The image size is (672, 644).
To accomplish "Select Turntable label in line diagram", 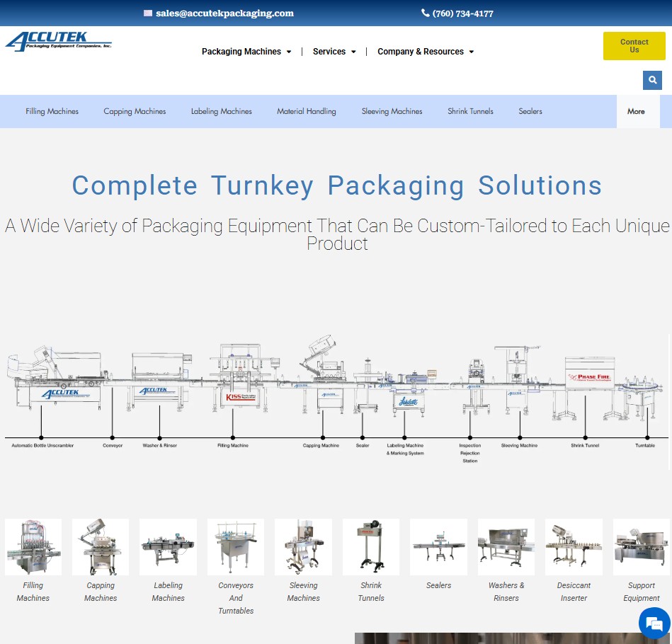I will 645,446.
